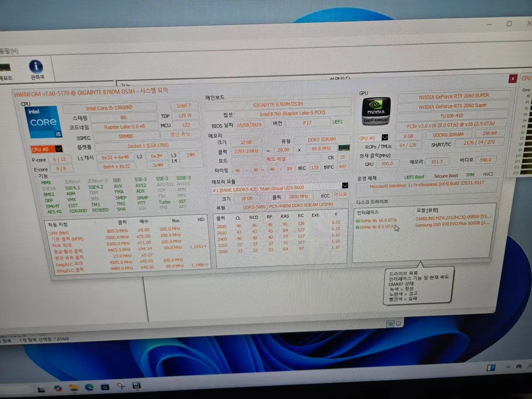Click the LFM (Min) operating point row
The height and width of the screenshot is (399, 532).
pyautogui.click(x=127, y=230)
